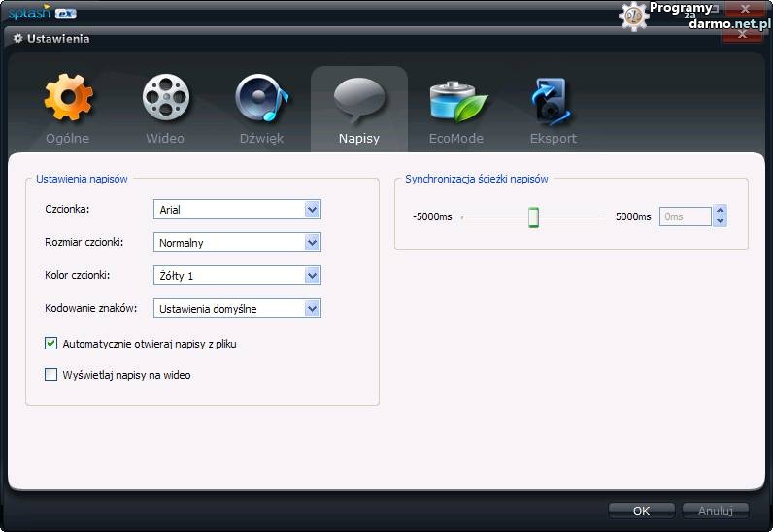
Task: Open the Kodowanie znaków dropdown
Action: pos(312,309)
